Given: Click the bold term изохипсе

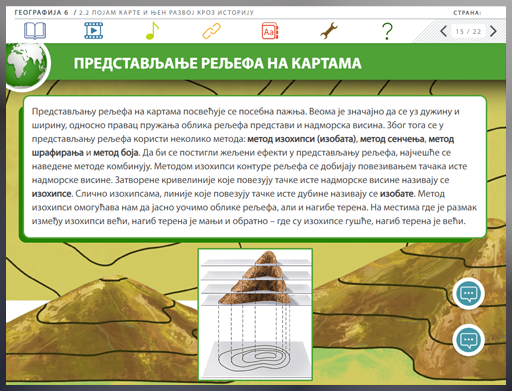Looking at the screenshot, I should 51,194.
